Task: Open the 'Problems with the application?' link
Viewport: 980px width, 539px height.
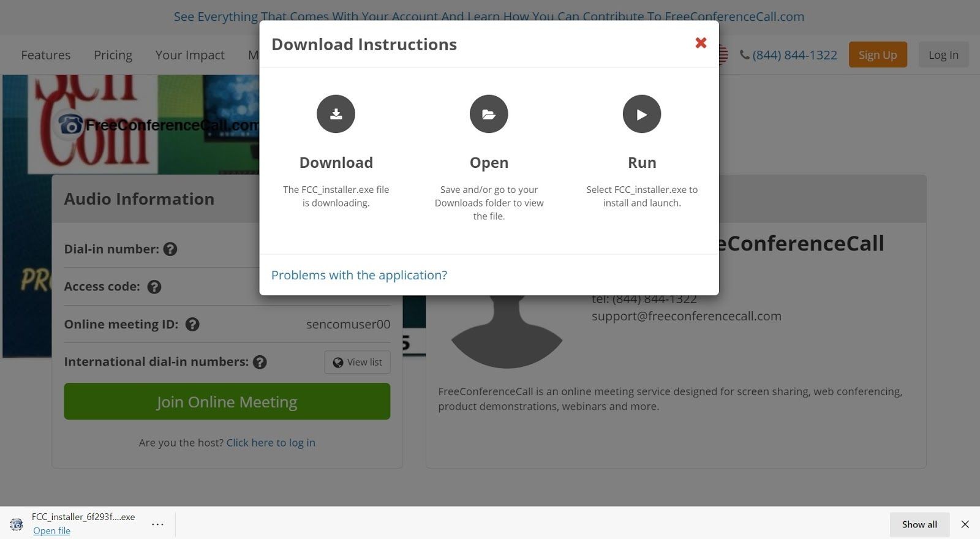Action: [359, 275]
